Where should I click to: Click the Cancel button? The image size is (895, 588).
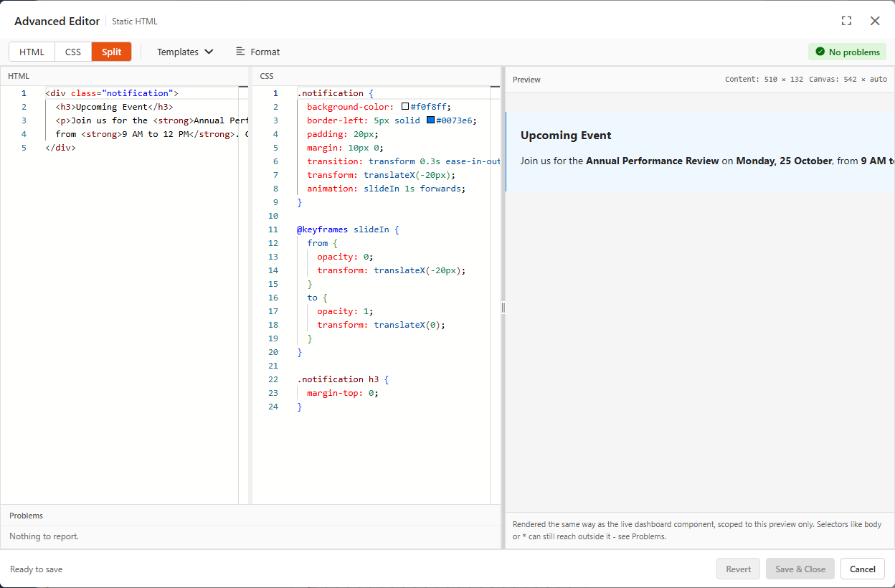point(863,569)
